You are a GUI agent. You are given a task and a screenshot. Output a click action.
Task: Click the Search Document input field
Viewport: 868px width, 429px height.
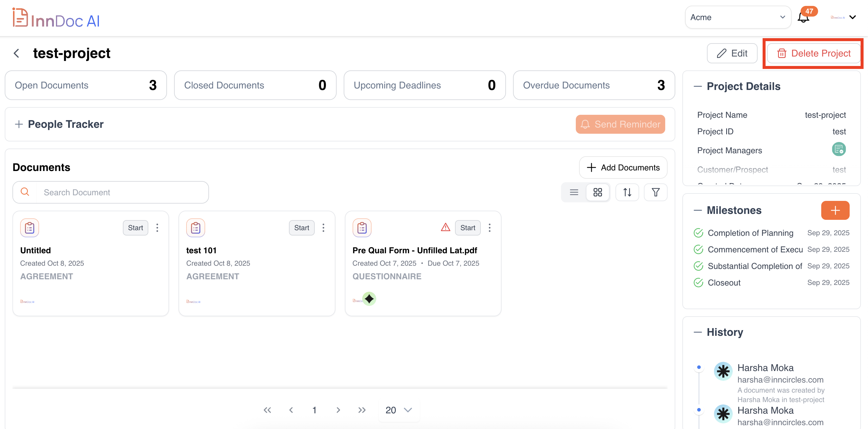tap(121, 192)
